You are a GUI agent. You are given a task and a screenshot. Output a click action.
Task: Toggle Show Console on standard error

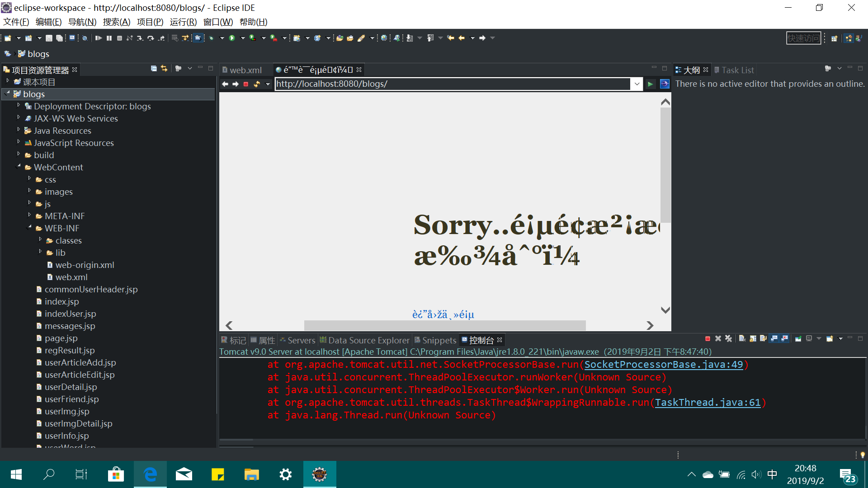tap(784, 338)
